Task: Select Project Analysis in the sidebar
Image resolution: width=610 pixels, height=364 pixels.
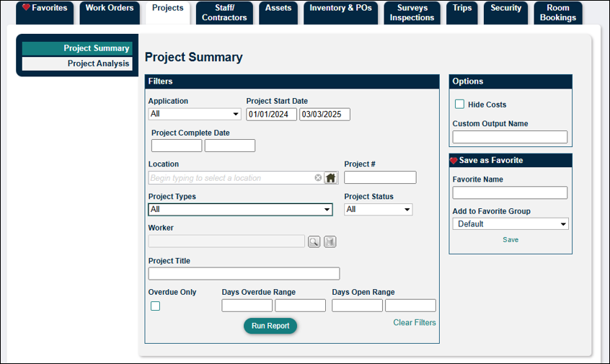Action: (77, 63)
